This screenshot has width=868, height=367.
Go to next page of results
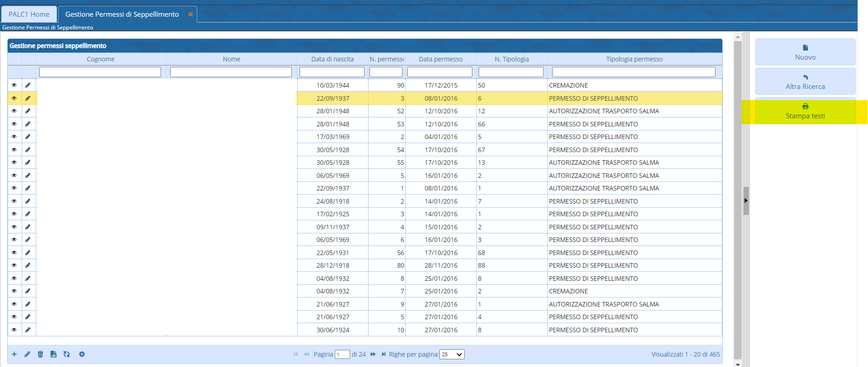pyautogui.click(x=373, y=354)
